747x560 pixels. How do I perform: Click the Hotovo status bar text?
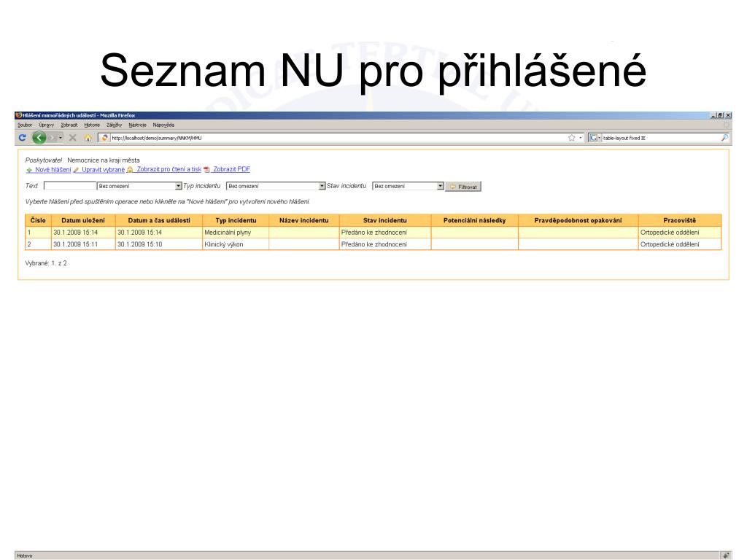25,556
